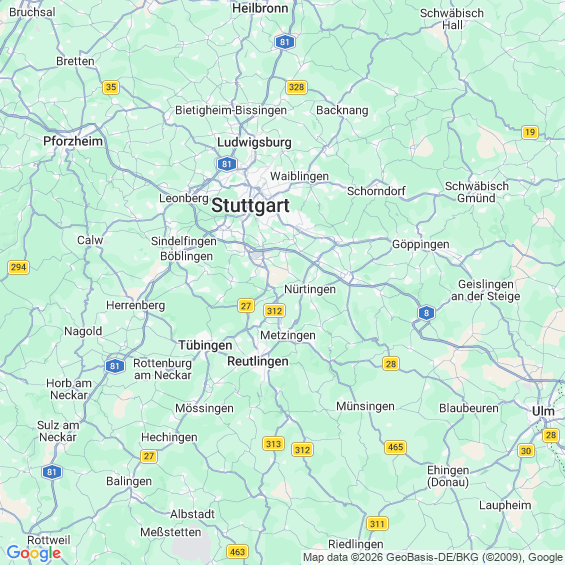
Task: Open the Google logo link
Action: click(x=34, y=553)
